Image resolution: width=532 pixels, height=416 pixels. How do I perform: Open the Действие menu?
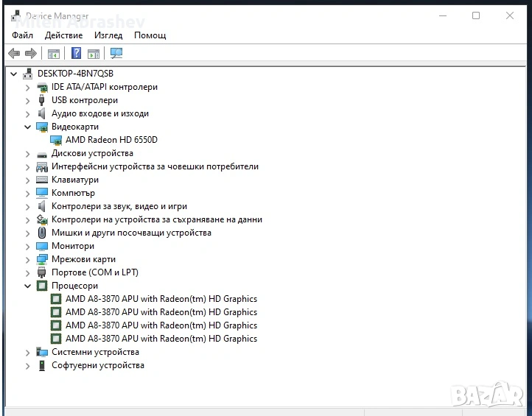point(63,35)
